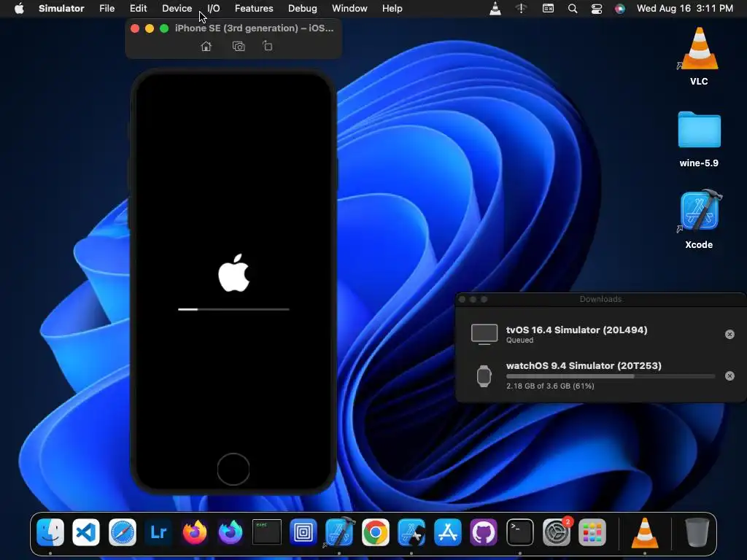Click the Simulator Home button icon
Screen dimensions: 747x560
tap(206, 46)
